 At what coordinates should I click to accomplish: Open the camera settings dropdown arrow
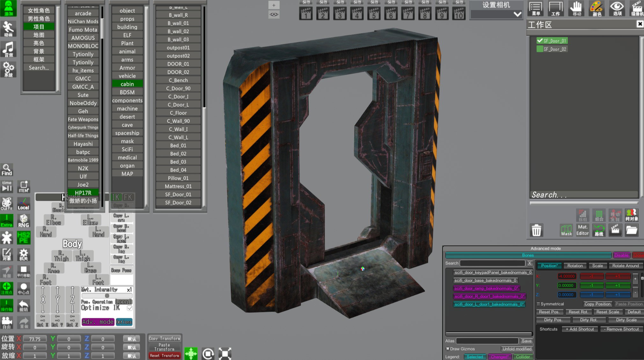pyautogui.click(x=517, y=14)
